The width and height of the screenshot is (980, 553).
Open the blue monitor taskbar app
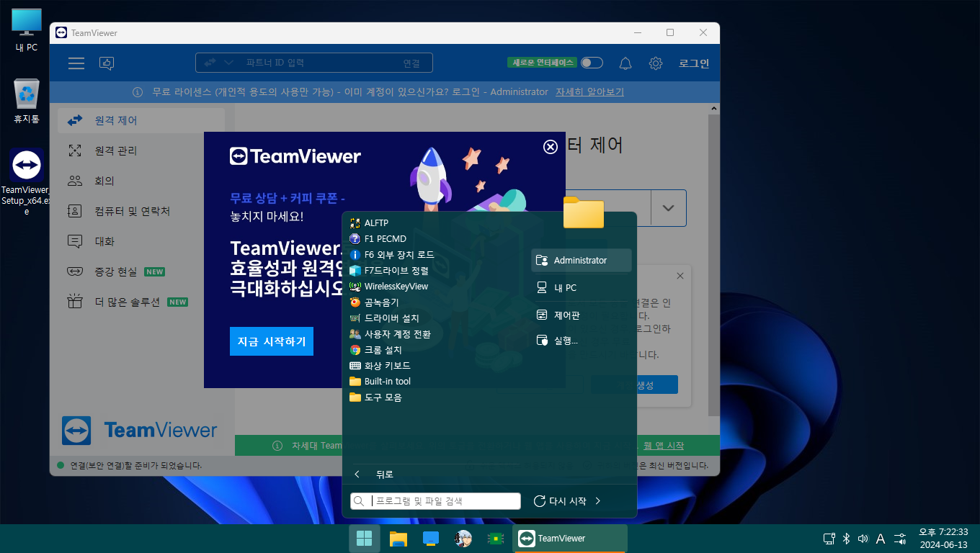coord(431,539)
